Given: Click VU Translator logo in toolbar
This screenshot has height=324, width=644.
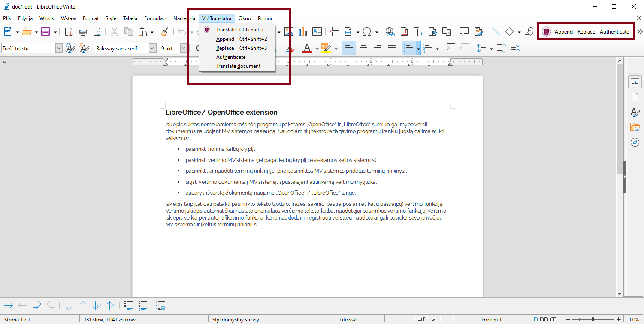Looking at the screenshot, I should coord(546,31).
